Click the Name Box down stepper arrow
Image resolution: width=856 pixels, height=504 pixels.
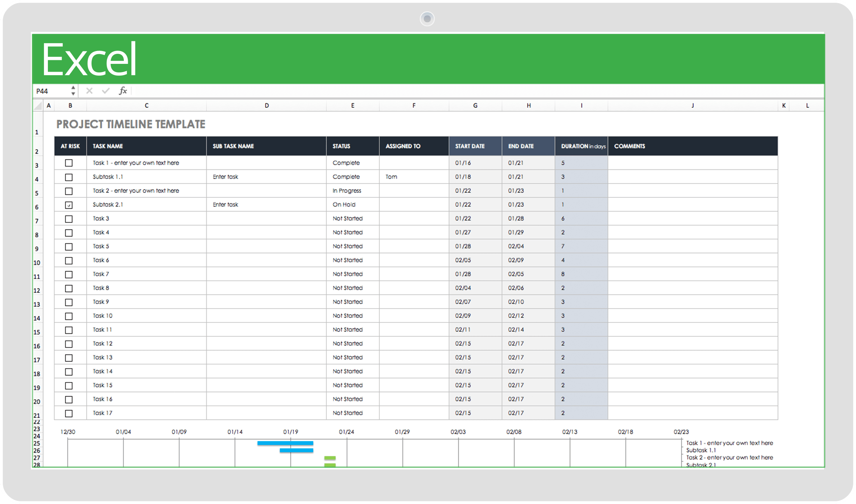[x=73, y=93]
